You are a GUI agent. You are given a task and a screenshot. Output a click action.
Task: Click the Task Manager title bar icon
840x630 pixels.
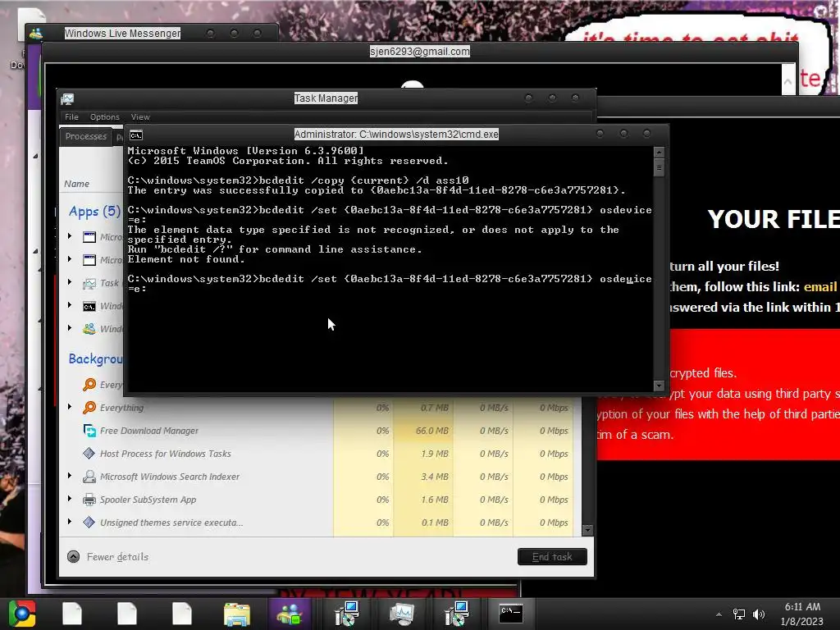[x=67, y=99]
